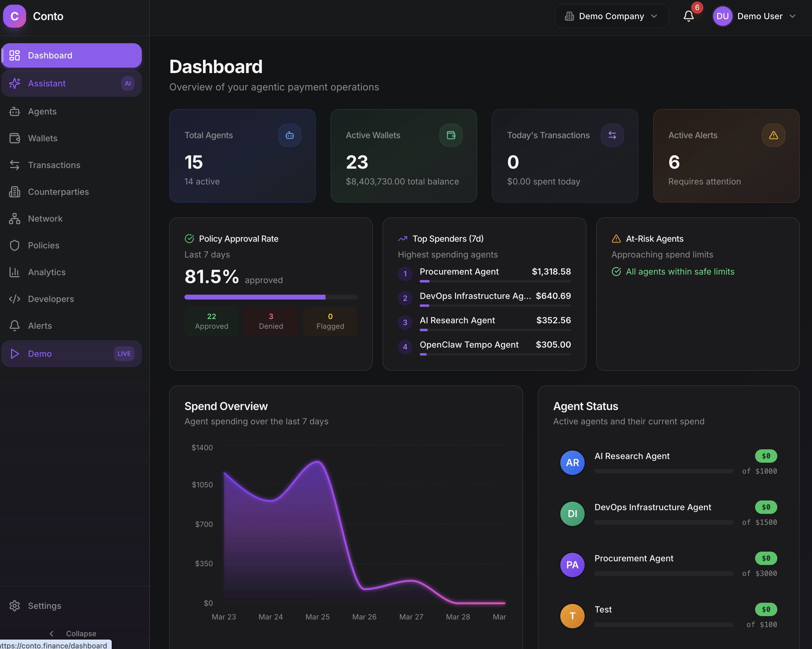Switch to the Dashboard tab
Viewport: 812px width, 649px height.
click(x=50, y=55)
